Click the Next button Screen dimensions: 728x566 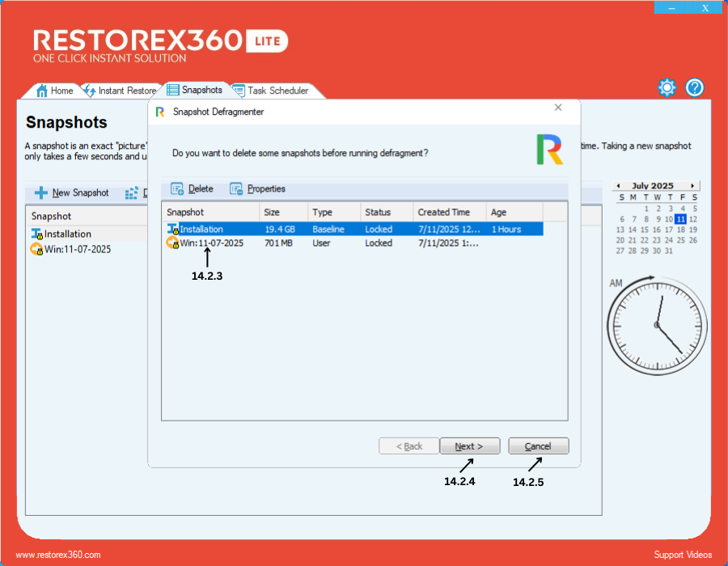468,446
